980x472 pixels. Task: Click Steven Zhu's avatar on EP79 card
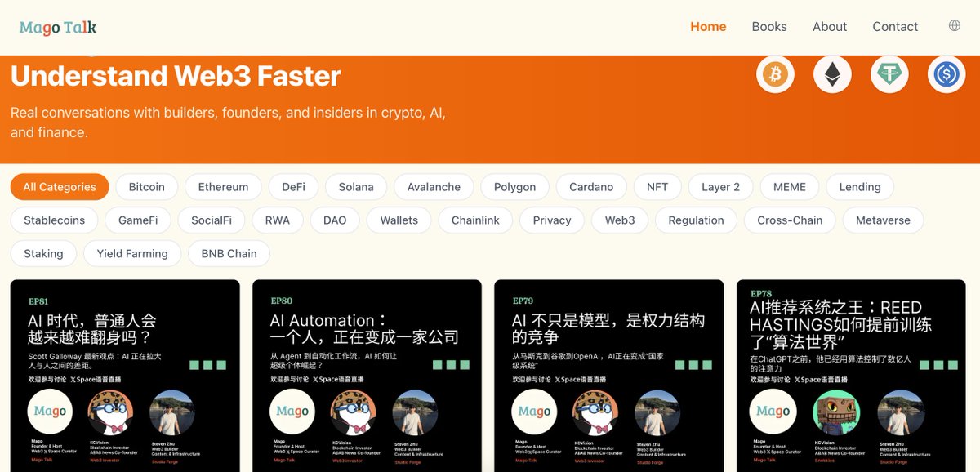657,412
